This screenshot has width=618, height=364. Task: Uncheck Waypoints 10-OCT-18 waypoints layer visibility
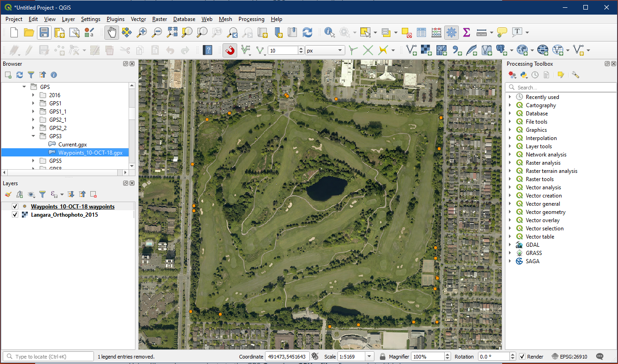click(15, 207)
